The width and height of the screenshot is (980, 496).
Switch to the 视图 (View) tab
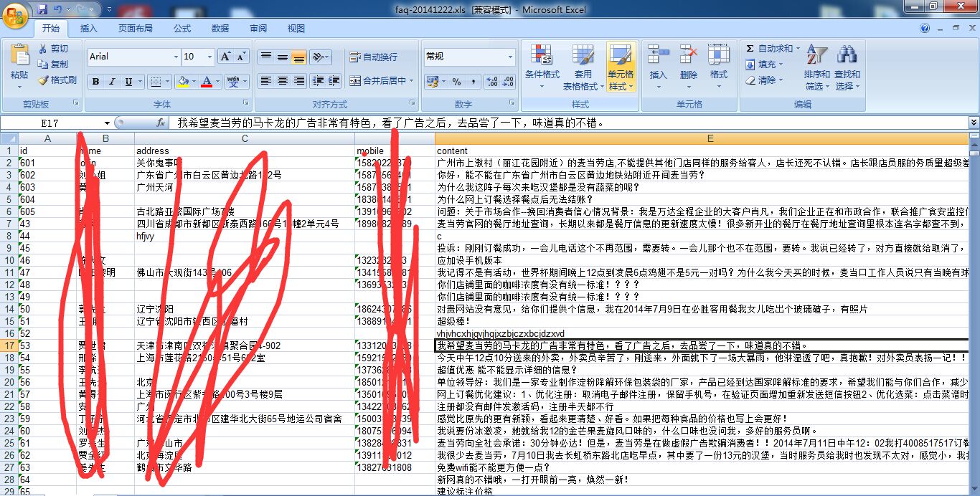[296, 29]
